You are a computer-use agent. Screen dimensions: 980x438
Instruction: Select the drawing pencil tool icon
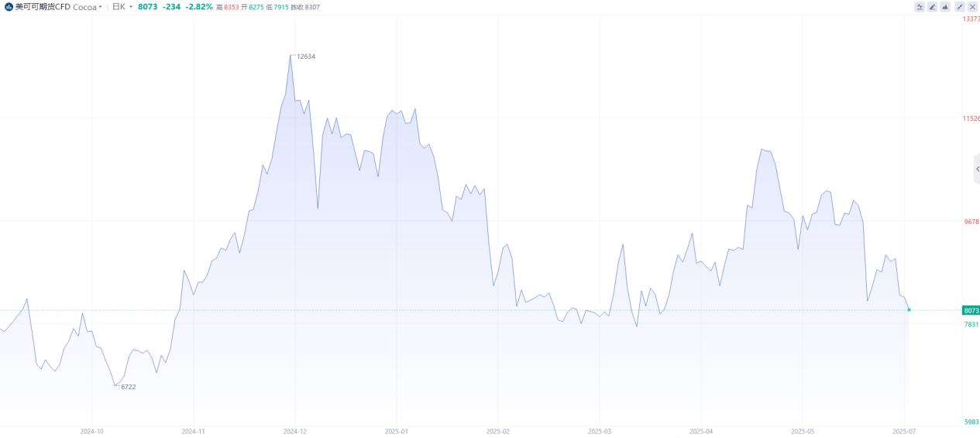click(x=933, y=6)
